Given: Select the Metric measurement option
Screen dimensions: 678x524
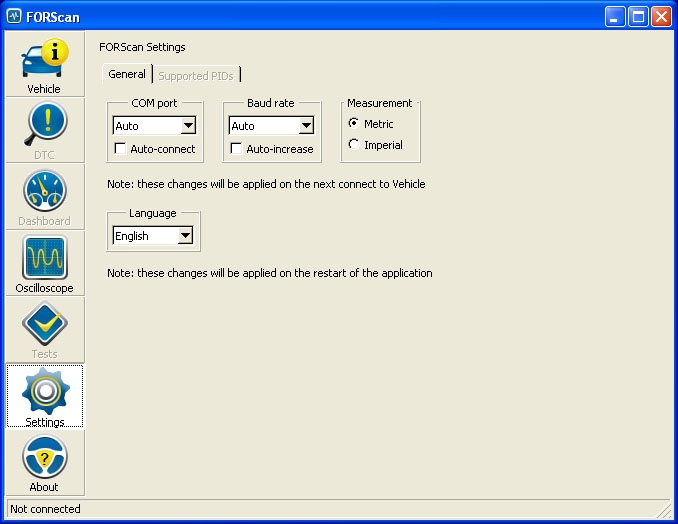Looking at the screenshot, I should [354, 124].
